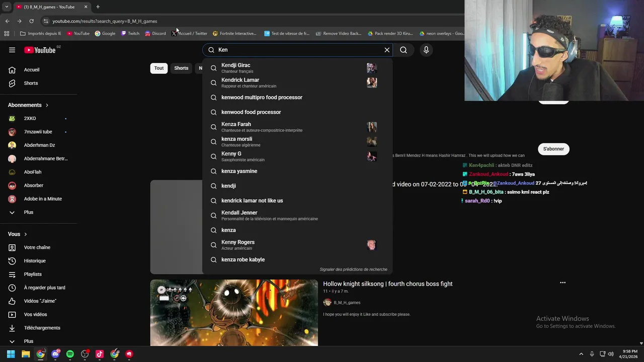Click the magnifier search button
The width and height of the screenshot is (644, 362).
[404, 50]
